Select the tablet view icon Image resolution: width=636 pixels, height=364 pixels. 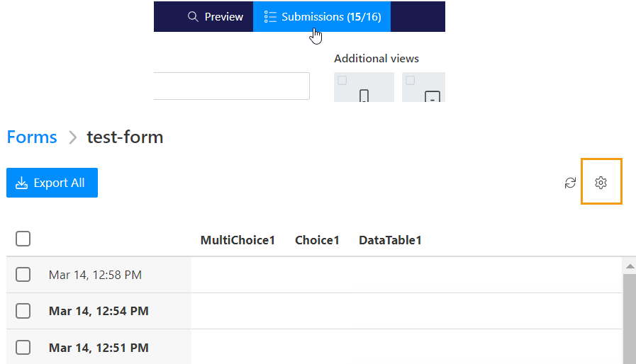tap(432, 97)
